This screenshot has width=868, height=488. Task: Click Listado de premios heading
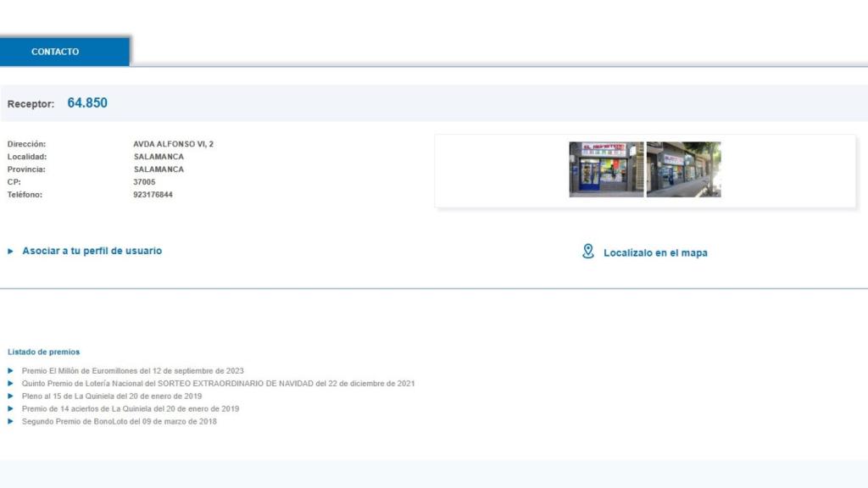click(44, 352)
